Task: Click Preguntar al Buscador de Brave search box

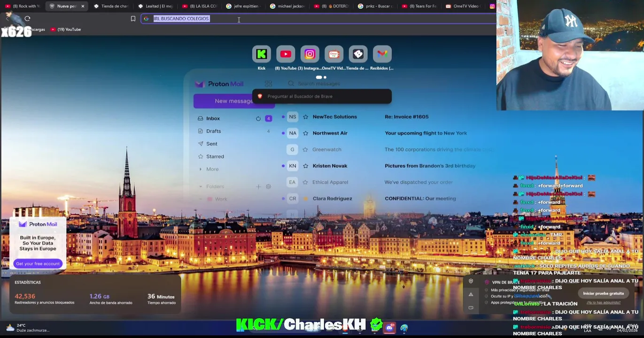Action: pos(322,96)
